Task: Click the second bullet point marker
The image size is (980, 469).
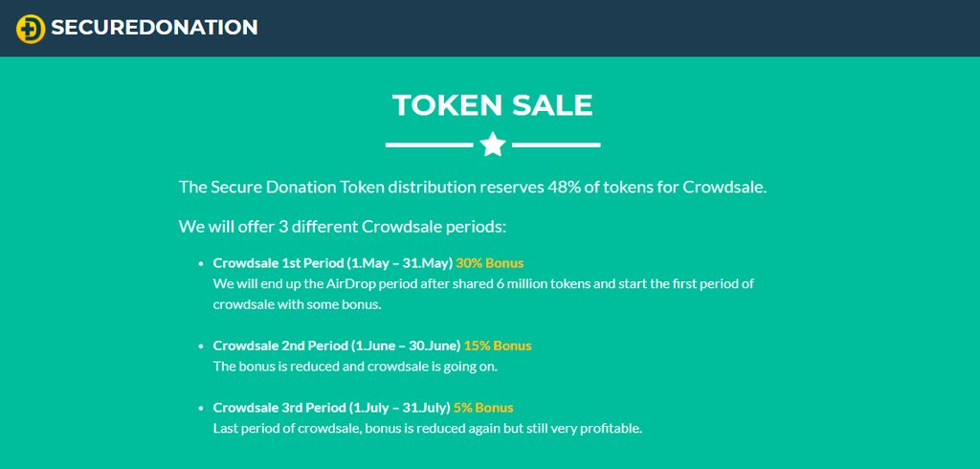Action: click(201, 346)
